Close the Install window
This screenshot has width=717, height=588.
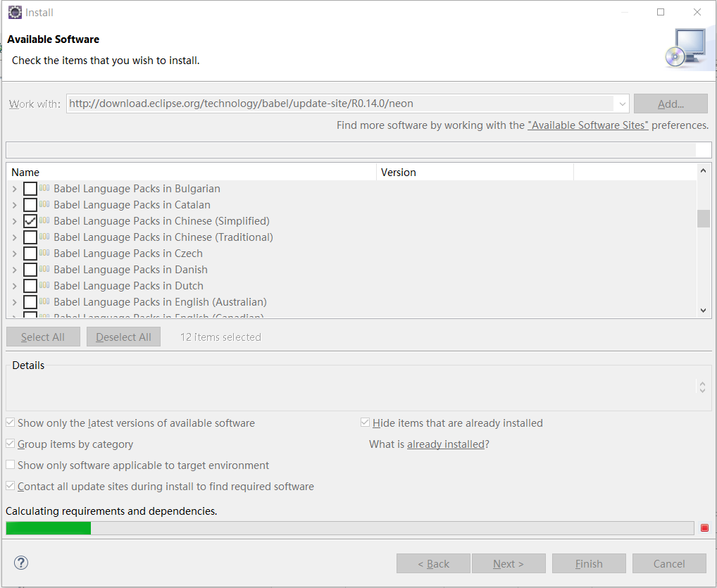click(697, 12)
